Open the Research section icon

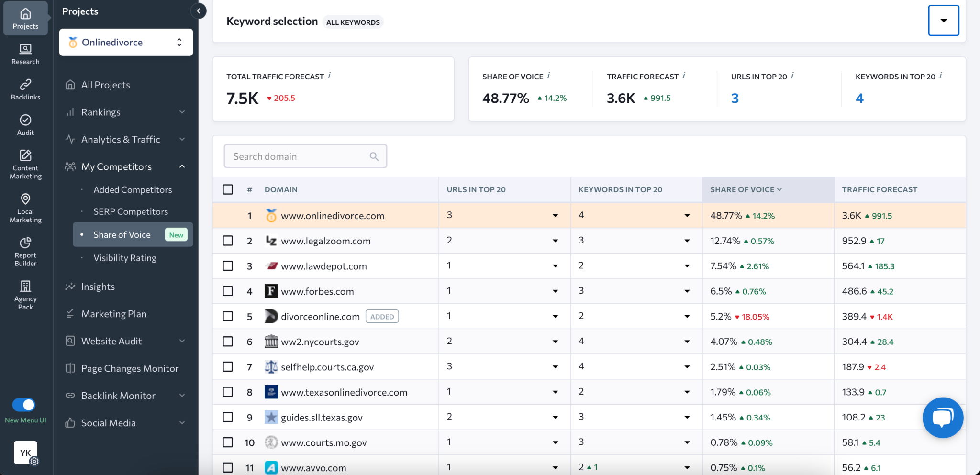pyautogui.click(x=25, y=53)
